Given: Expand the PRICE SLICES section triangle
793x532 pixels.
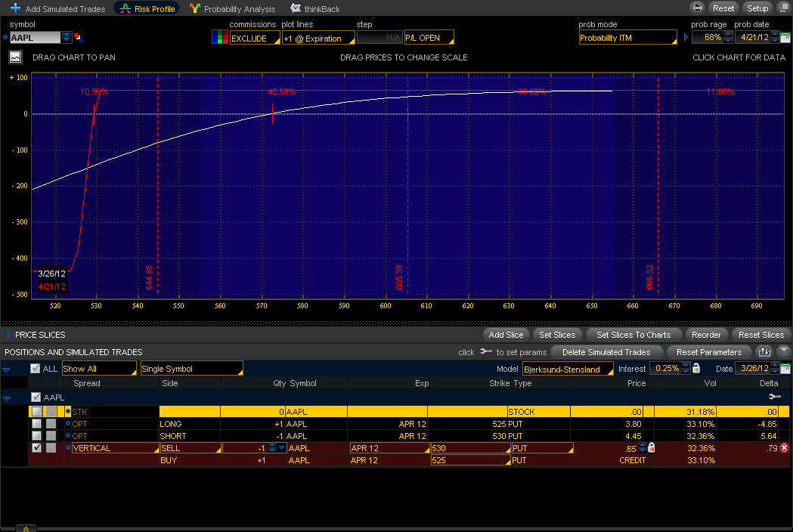Looking at the screenshot, I should point(8,334).
